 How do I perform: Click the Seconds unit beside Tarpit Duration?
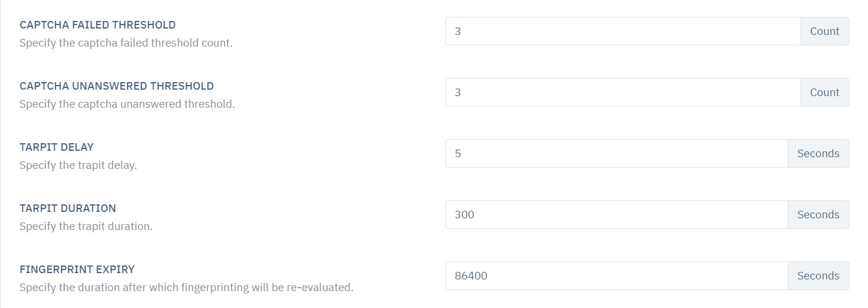pos(819,215)
